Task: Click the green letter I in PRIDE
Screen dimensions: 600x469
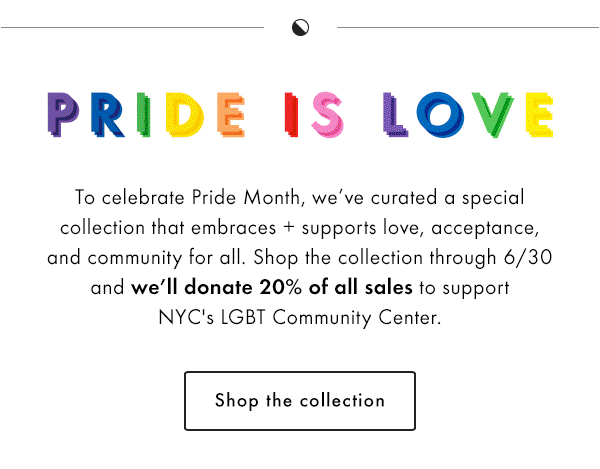Action: (143, 114)
